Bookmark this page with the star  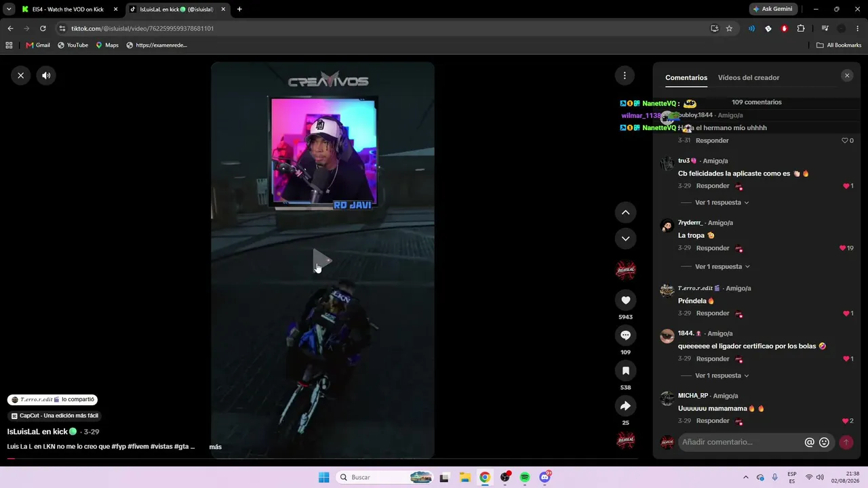[729, 28]
